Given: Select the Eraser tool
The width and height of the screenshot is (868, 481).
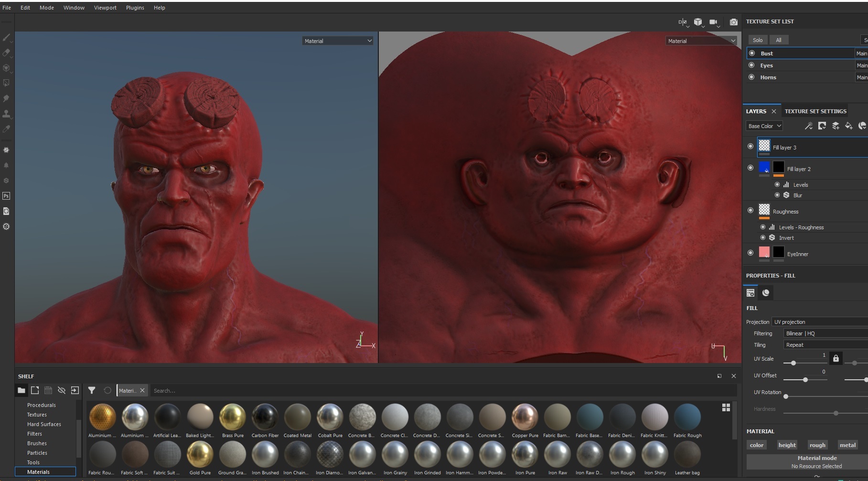Looking at the screenshot, I should [x=6, y=53].
